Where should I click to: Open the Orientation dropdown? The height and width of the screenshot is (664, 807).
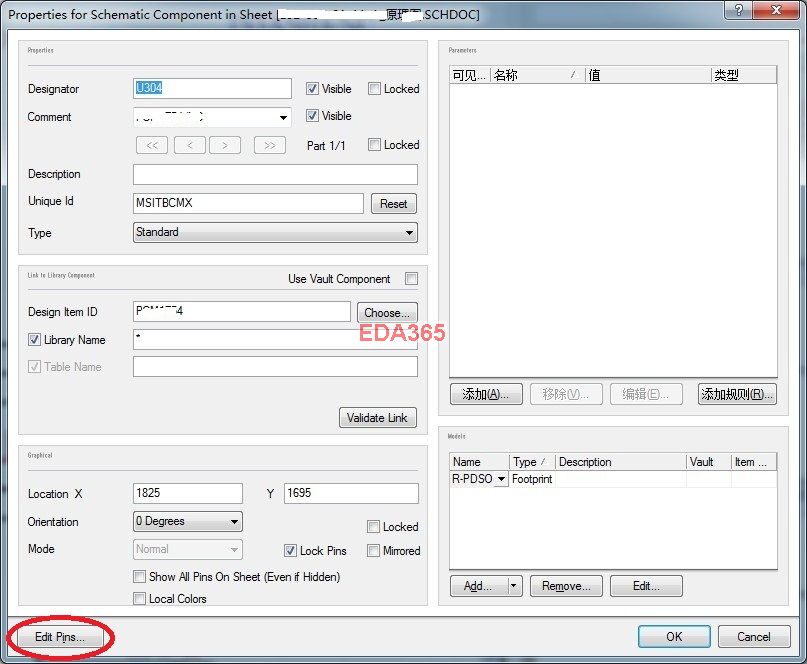(x=188, y=521)
